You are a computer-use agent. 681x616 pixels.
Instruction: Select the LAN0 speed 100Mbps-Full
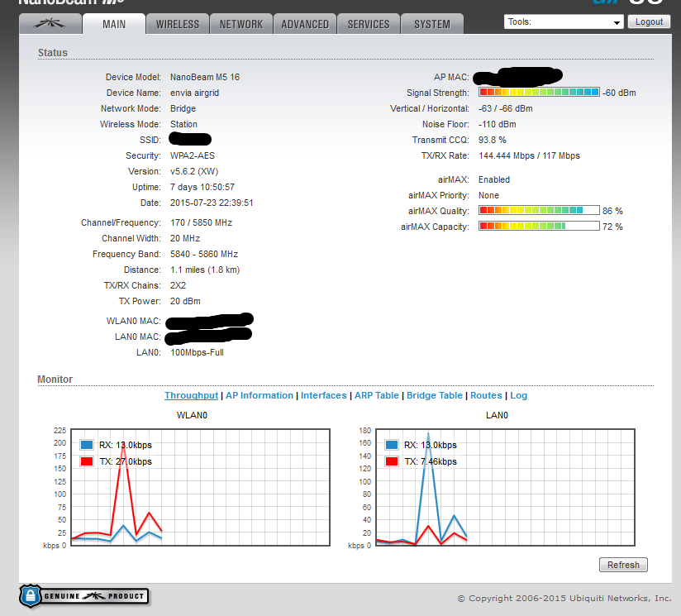197,353
